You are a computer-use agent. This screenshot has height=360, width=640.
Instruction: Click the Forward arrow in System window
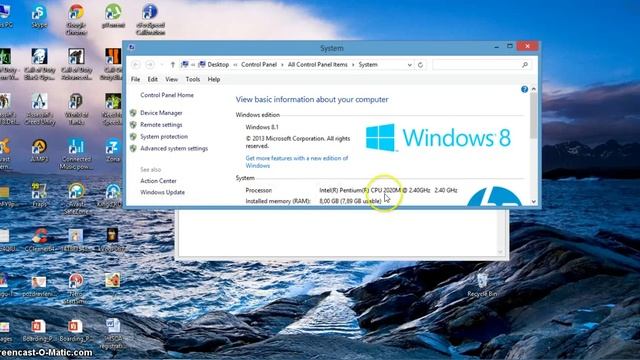[x=150, y=64]
